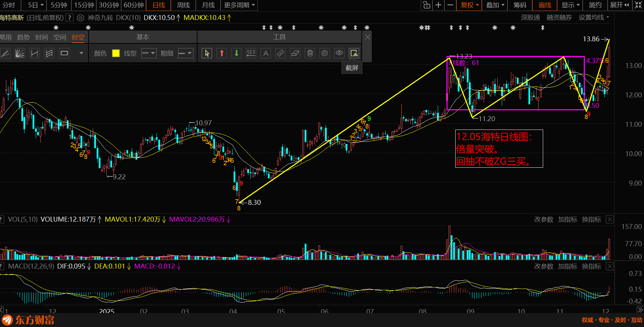Open the 时间 drawing tools tab

coord(42,37)
